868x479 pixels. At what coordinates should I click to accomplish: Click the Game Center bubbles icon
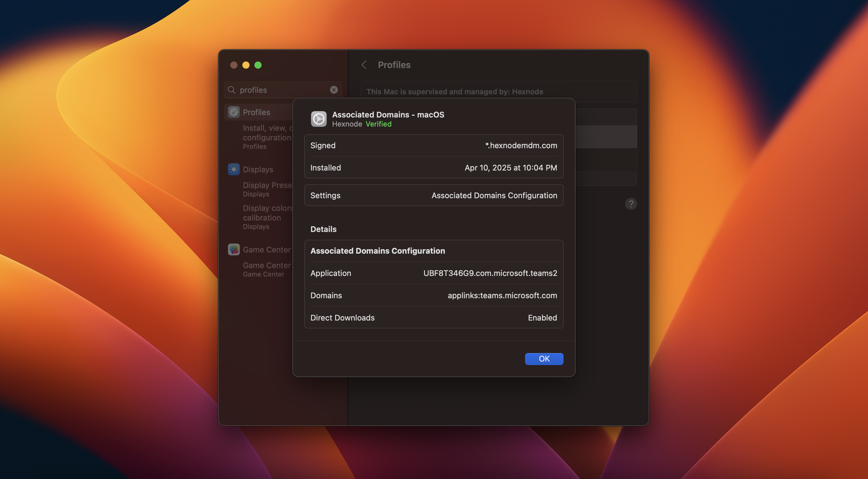(234, 249)
